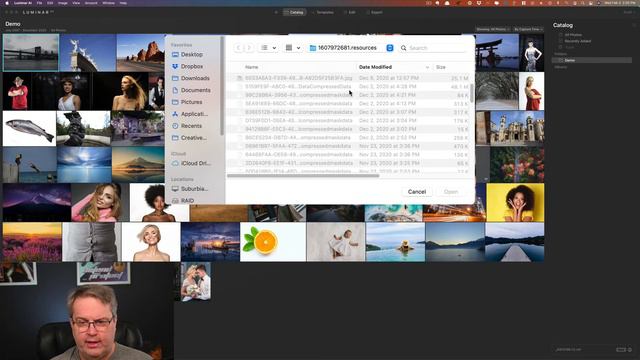Switch to the Catalog tab in Luminar
Viewport: 640px width, 360px height.
(294, 12)
